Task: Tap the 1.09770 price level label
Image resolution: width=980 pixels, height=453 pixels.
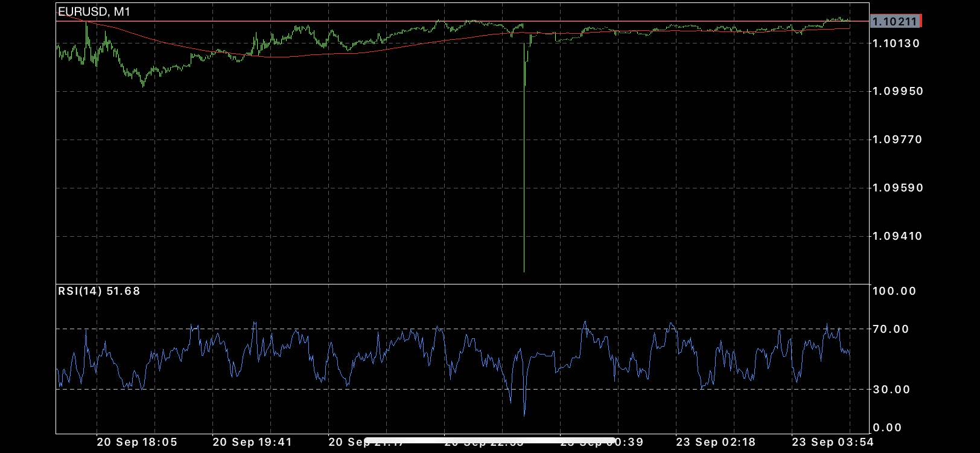Action: click(897, 140)
